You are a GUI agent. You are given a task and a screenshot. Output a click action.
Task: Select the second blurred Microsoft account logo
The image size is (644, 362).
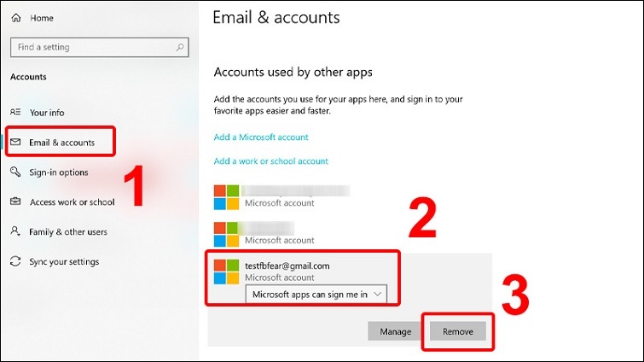[226, 234]
